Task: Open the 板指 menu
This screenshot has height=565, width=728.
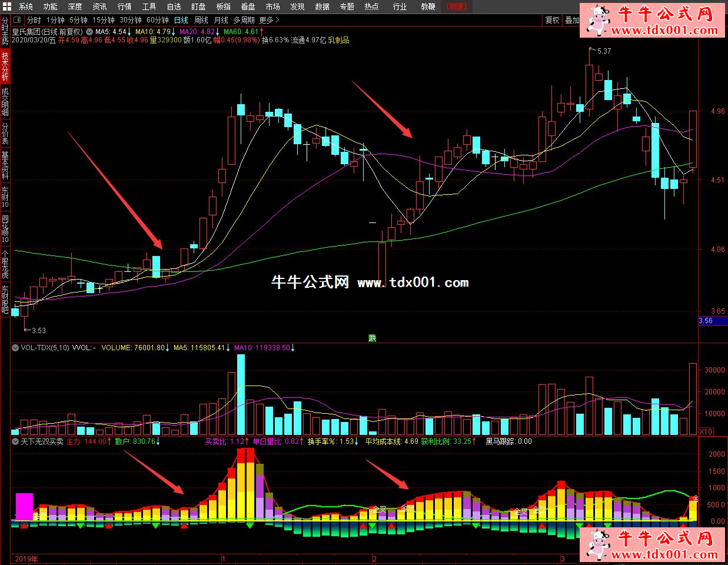Action: pyautogui.click(x=224, y=6)
